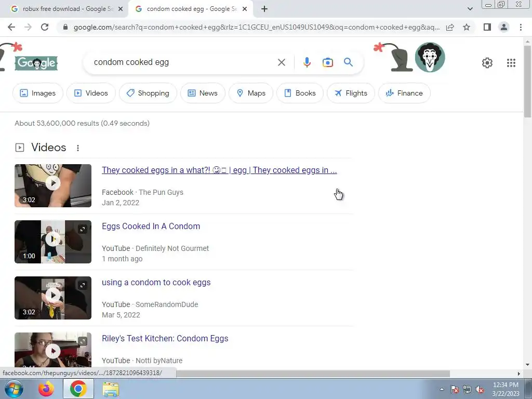Open Google quick settings gear
The image size is (532, 399).
pyautogui.click(x=487, y=63)
